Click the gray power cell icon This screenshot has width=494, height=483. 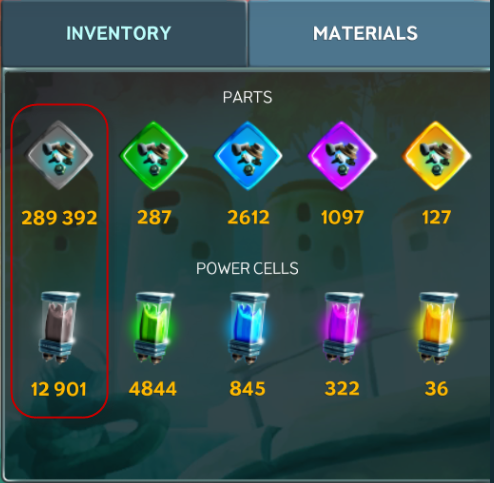tap(59, 328)
